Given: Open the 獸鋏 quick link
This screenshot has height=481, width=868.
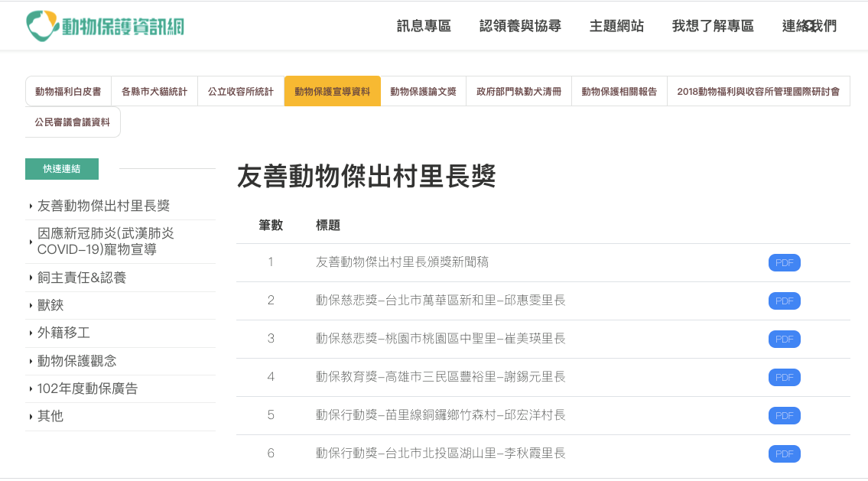Looking at the screenshot, I should click(50, 305).
